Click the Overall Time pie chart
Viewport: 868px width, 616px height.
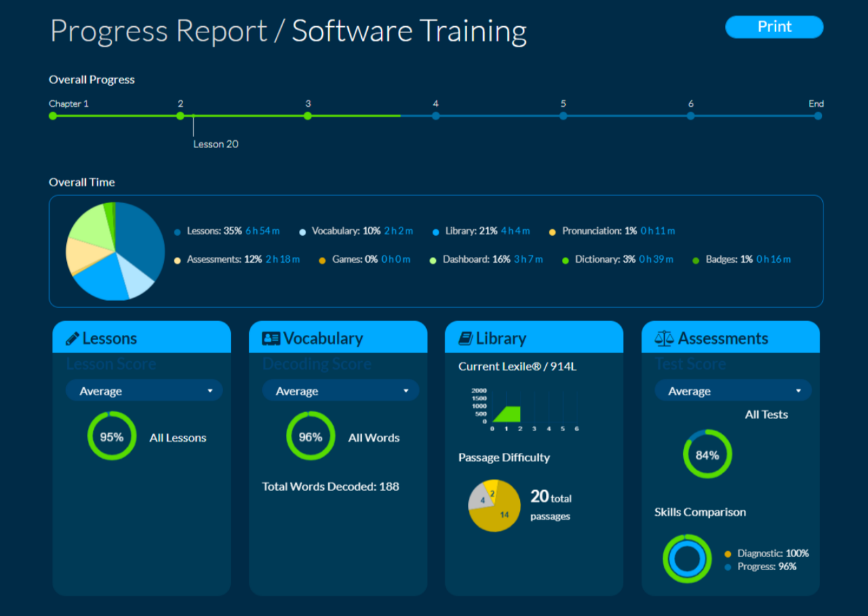tap(115, 251)
